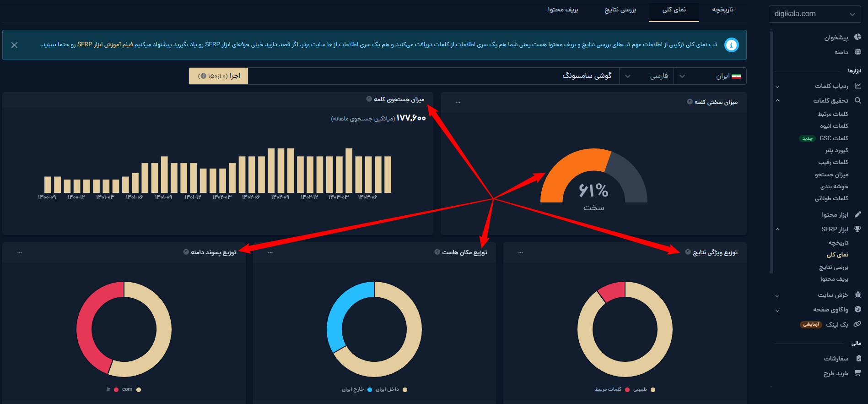This screenshot has width=868, height=404.
Task: Toggle the کلمات مرتبط legend in features chart
Action: coord(608,389)
